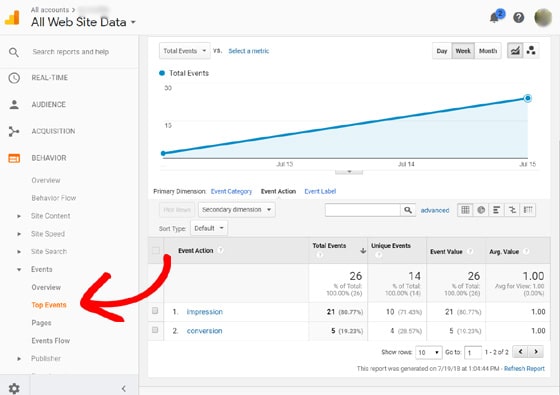Click the table search magnifier button
Image resolution: width=560 pixels, height=395 pixels.
click(x=408, y=210)
